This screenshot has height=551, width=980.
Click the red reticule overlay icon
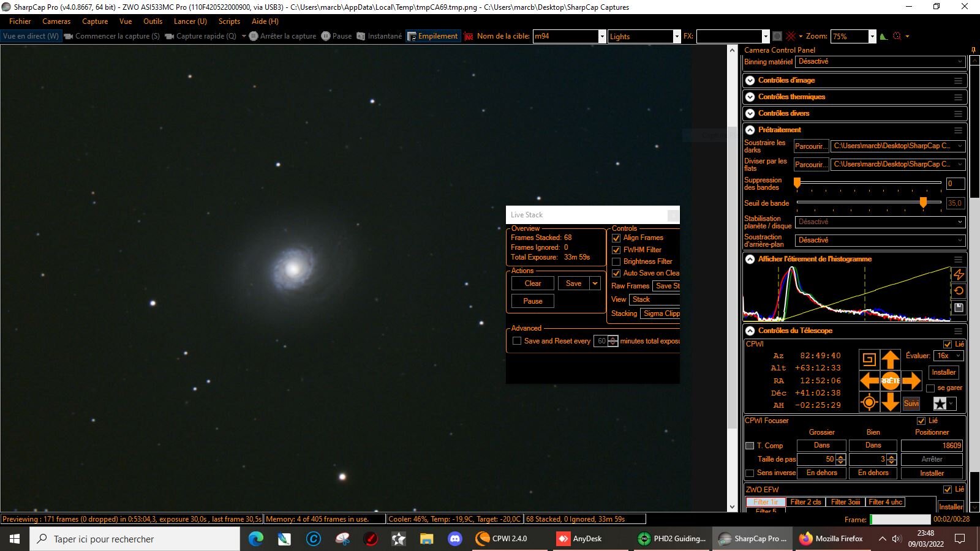point(791,36)
